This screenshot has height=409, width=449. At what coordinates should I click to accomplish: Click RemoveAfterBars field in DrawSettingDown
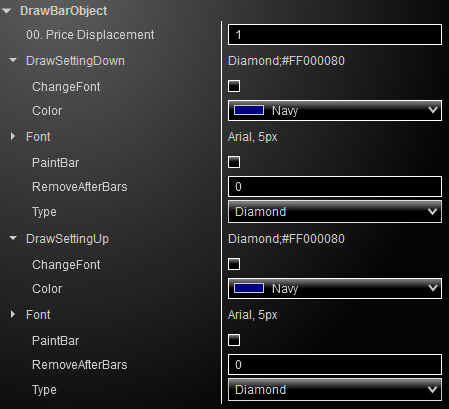(x=335, y=187)
